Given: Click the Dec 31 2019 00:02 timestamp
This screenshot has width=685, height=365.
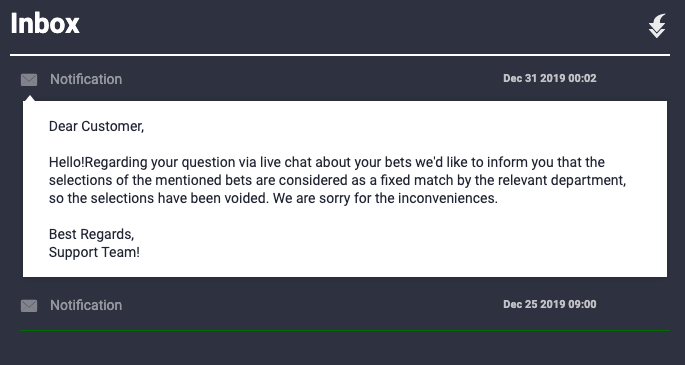Looking at the screenshot, I should tap(550, 79).
